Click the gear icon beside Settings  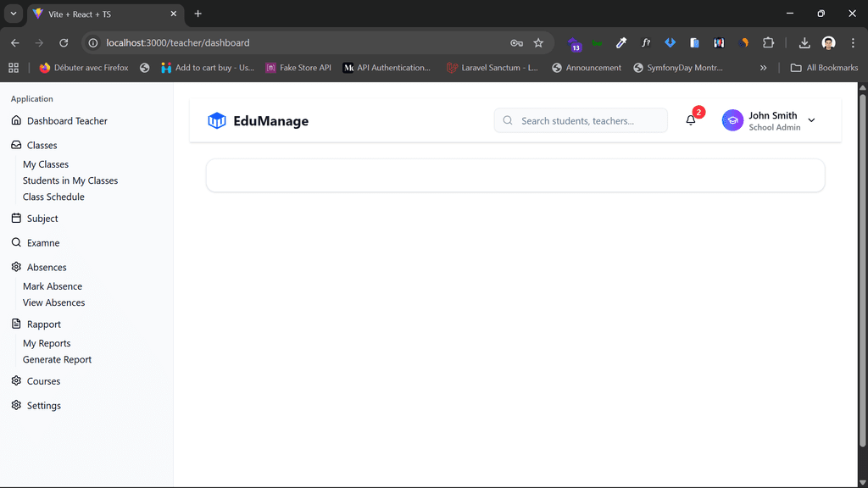tap(16, 405)
